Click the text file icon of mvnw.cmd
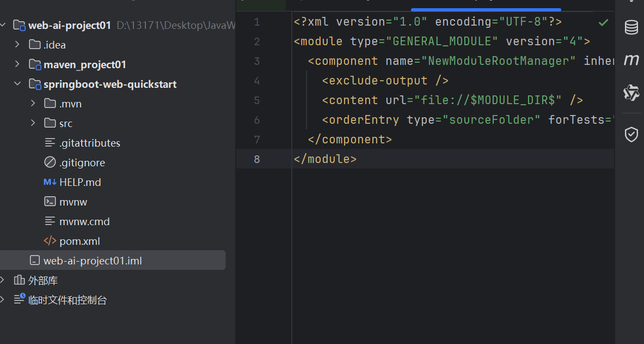This screenshot has height=344, width=644. pyautogui.click(x=50, y=221)
